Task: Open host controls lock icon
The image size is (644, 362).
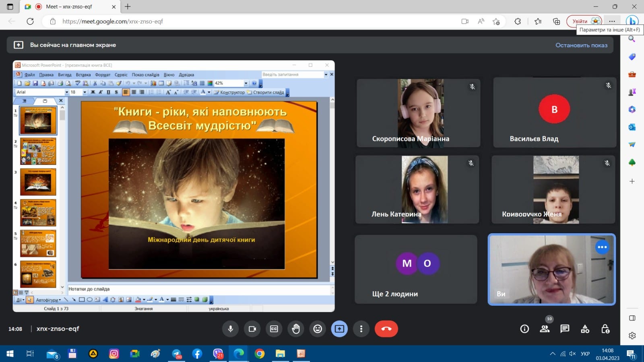Action: point(605,329)
